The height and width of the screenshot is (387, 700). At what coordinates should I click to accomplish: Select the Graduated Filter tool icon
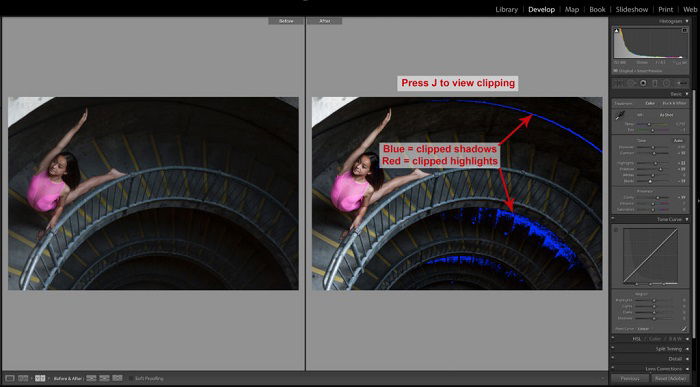[655, 83]
